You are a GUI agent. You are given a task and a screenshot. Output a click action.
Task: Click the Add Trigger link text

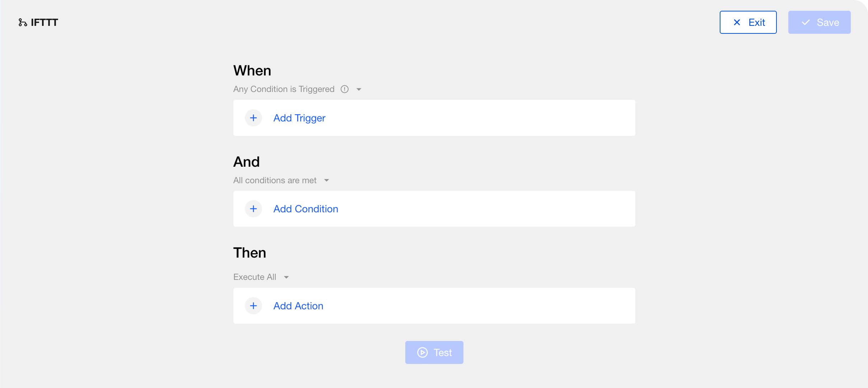pos(299,118)
